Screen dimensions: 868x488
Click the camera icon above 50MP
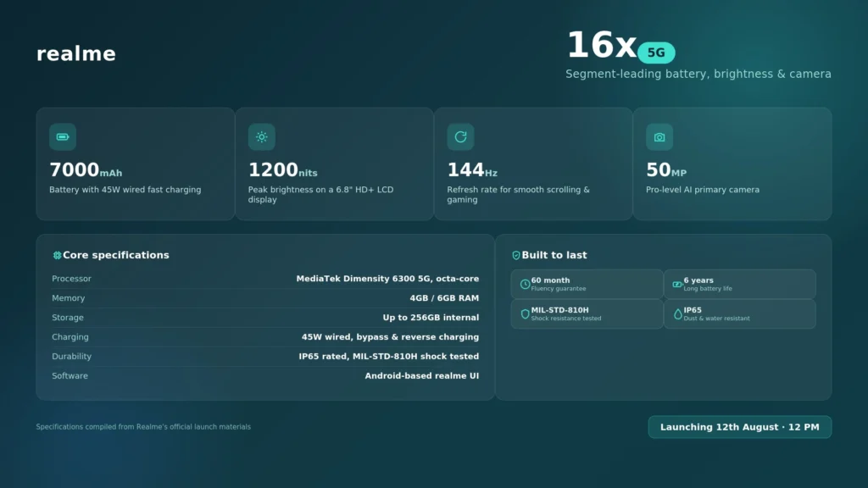coord(659,136)
